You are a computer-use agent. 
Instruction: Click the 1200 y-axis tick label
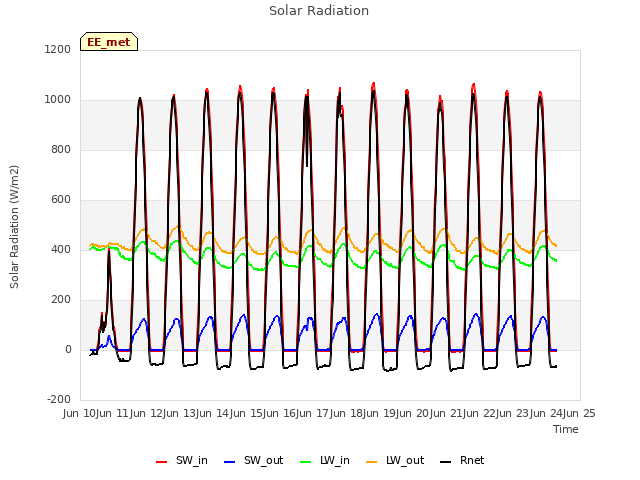pos(58,49)
